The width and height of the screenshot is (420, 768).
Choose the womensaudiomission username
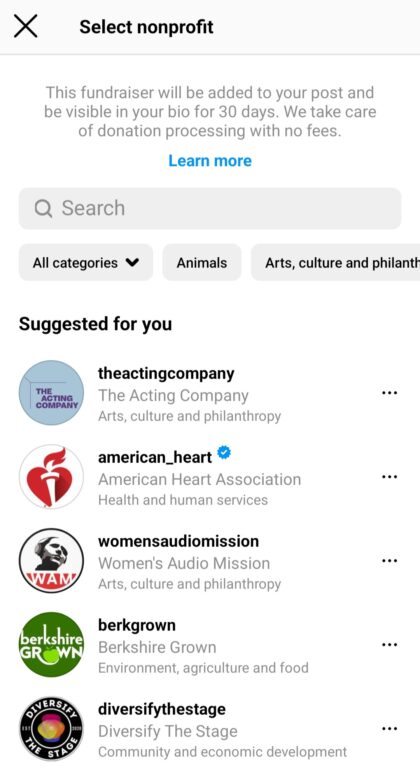coord(178,541)
